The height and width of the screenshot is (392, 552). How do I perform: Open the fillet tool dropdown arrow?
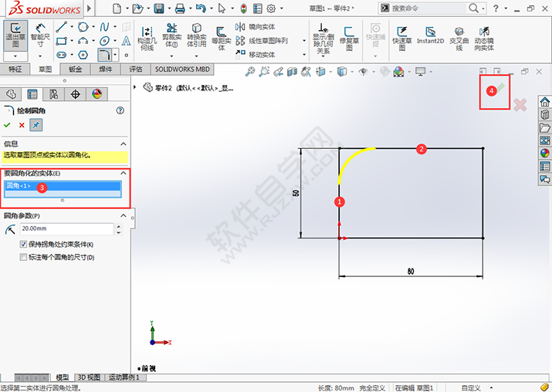115,56
